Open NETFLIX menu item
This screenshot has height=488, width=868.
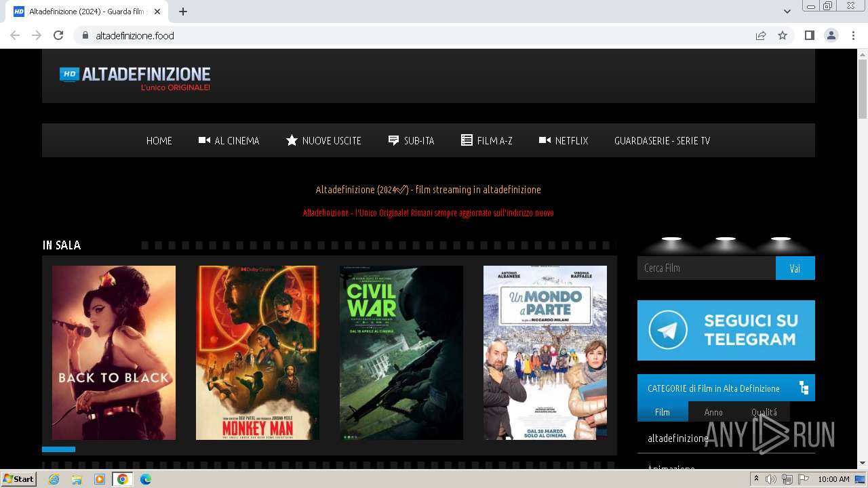[x=564, y=140]
